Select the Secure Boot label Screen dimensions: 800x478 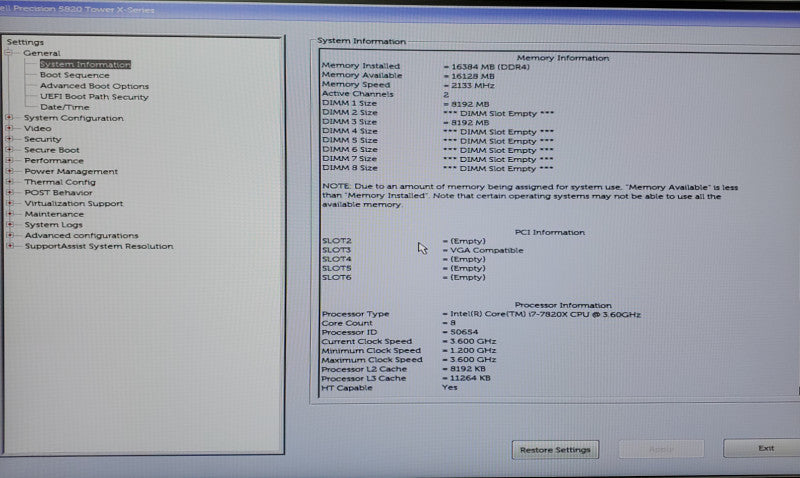[52, 150]
